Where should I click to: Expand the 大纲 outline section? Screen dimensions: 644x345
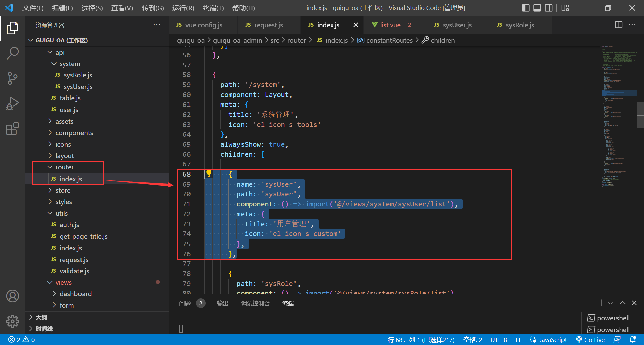coord(41,317)
